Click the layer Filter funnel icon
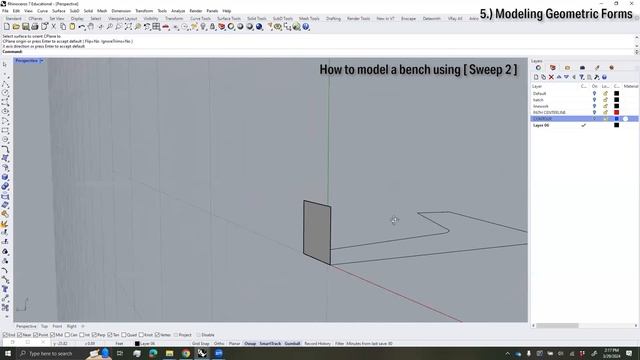 point(582,77)
